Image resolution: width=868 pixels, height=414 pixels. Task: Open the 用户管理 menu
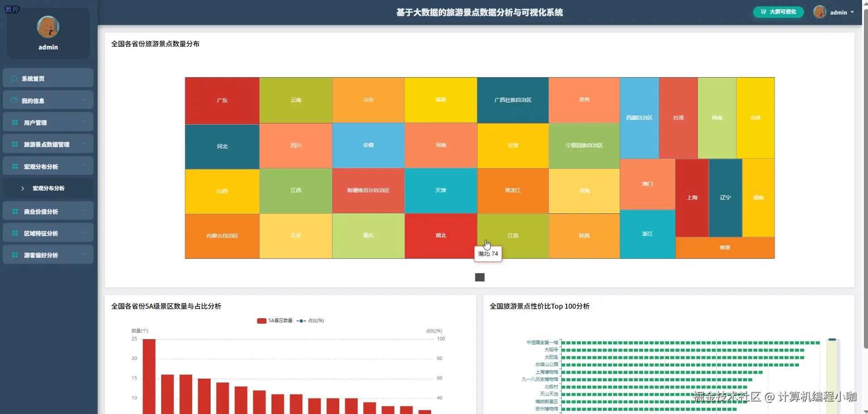(48, 122)
